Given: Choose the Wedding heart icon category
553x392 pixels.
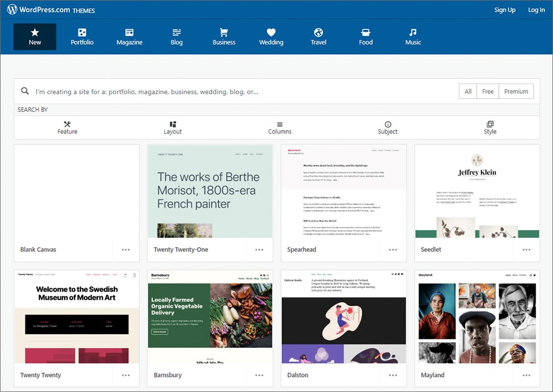Looking at the screenshot, I should point(271,33).
